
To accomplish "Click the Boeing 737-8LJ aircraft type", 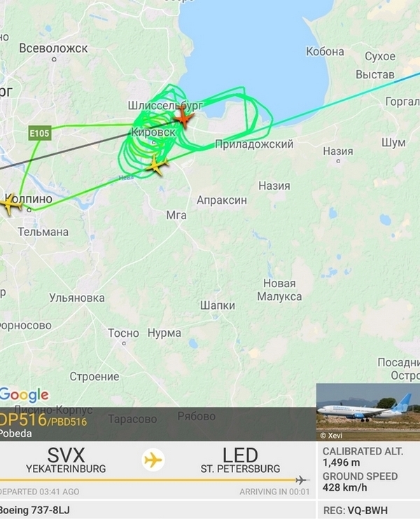I will tap(35, 510).
